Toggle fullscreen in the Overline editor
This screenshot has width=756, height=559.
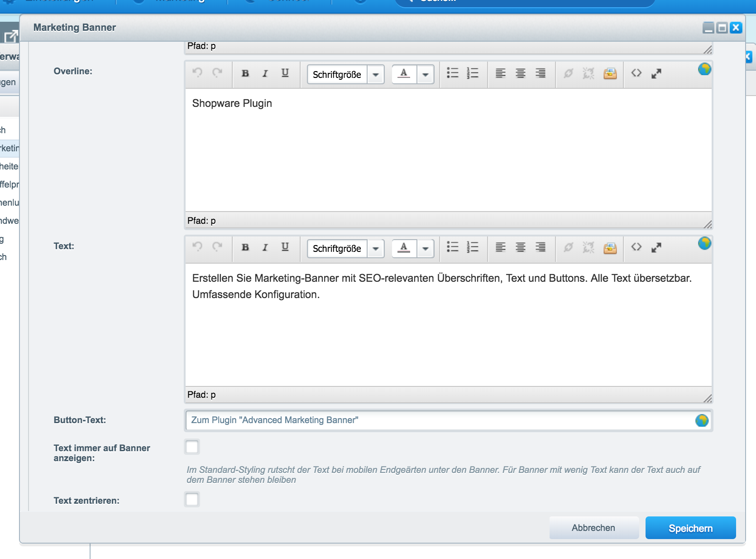click(x=656, y=73)
